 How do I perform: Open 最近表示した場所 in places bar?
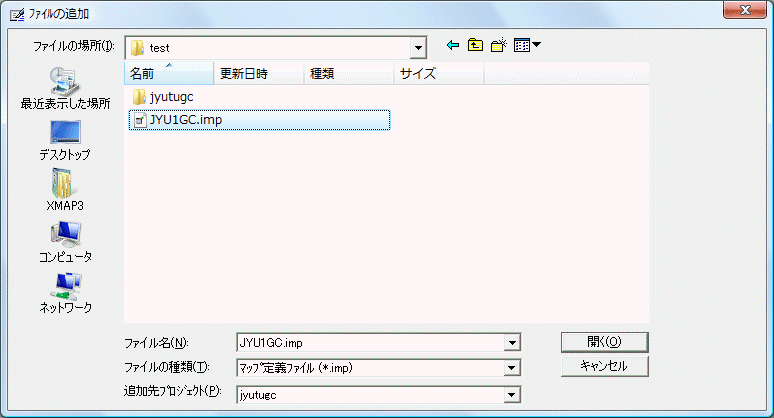[65, 88]
